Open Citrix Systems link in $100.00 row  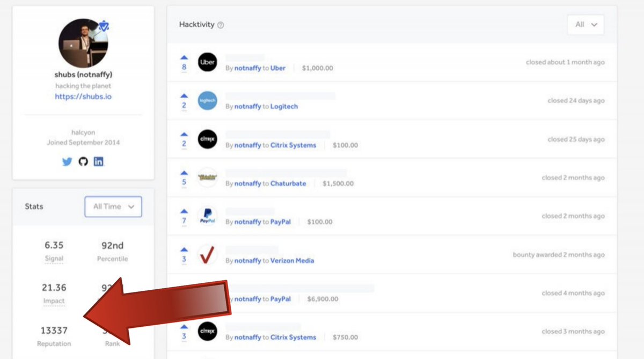(x=293, y=145)
